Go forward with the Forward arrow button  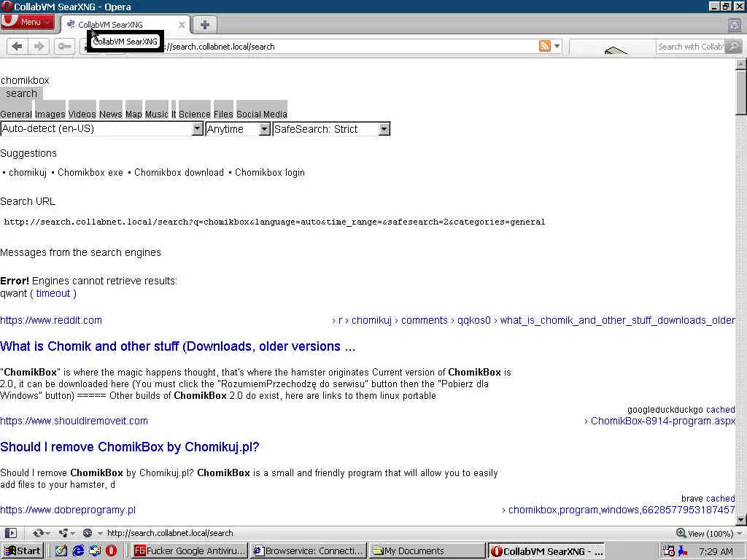pos(39,46)
